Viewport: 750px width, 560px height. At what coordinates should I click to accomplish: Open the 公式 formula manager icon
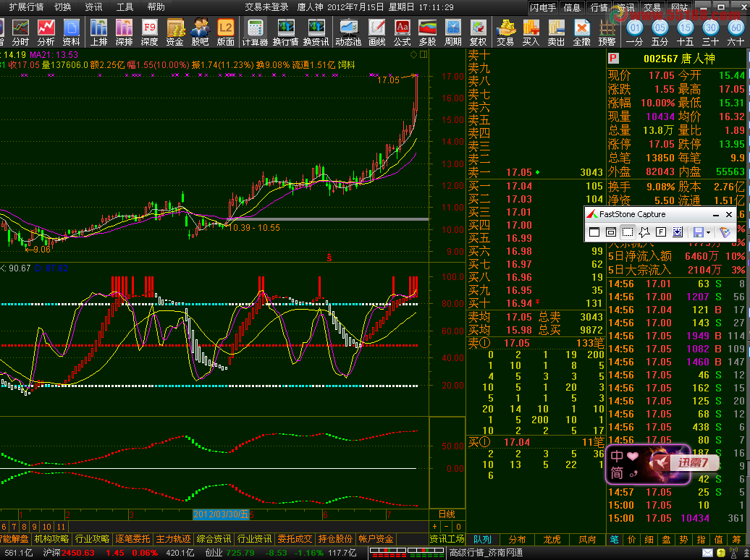tap(403, 33)
